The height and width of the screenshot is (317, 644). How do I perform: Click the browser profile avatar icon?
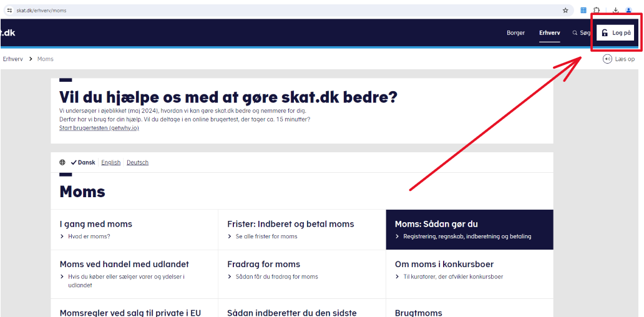(x=628, y=11)
